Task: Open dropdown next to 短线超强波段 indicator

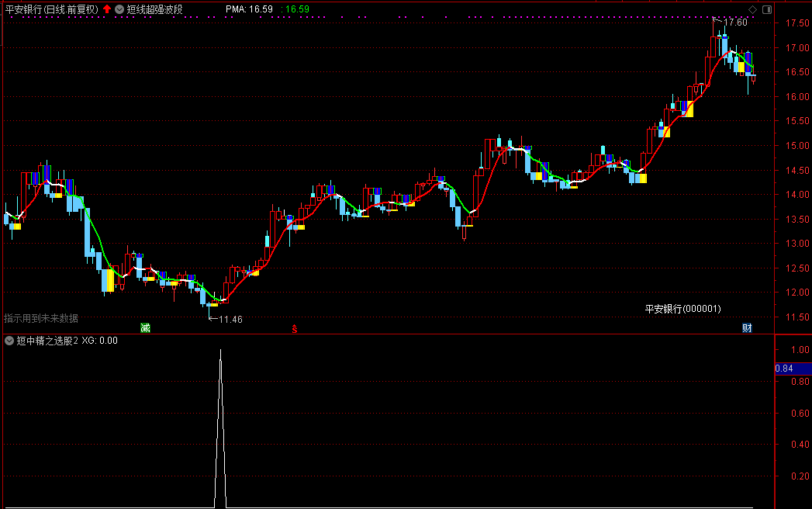Action: pyautogui.click(x=119, y=9)
